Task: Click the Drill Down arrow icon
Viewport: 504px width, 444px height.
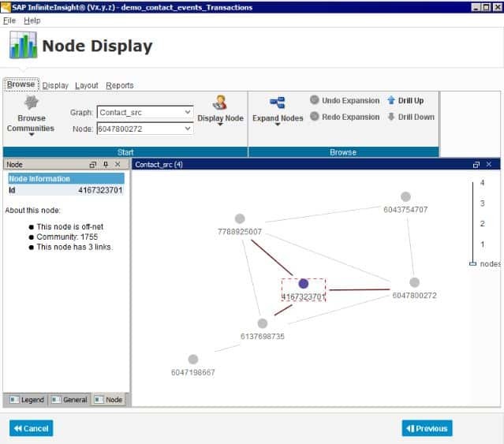Action: coord(391,116)
